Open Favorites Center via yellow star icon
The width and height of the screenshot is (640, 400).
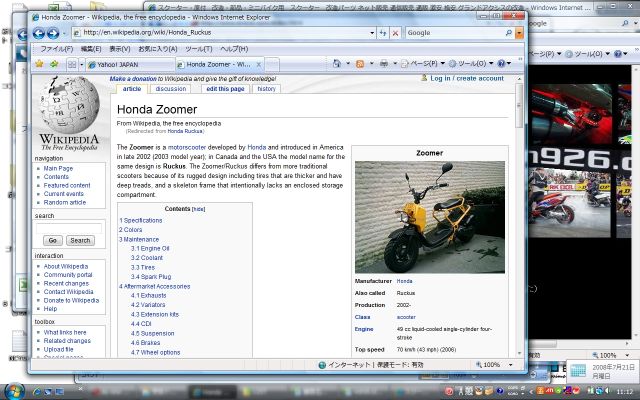[x=39, y=64]
